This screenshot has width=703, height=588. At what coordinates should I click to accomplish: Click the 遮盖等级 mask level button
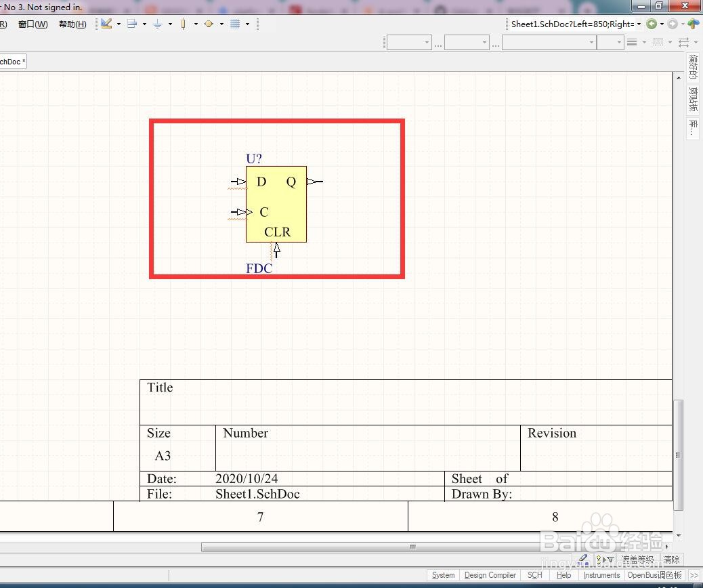pyautogui.click(x=637, y=560)
